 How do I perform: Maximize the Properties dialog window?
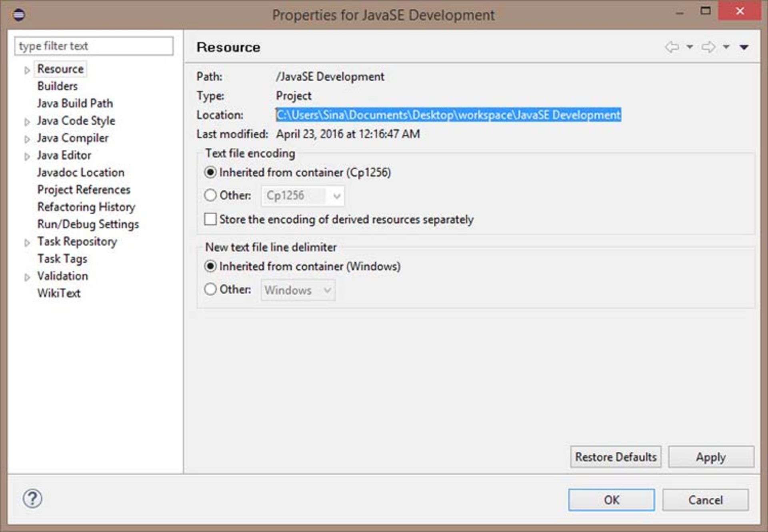(x=706, y=11)
